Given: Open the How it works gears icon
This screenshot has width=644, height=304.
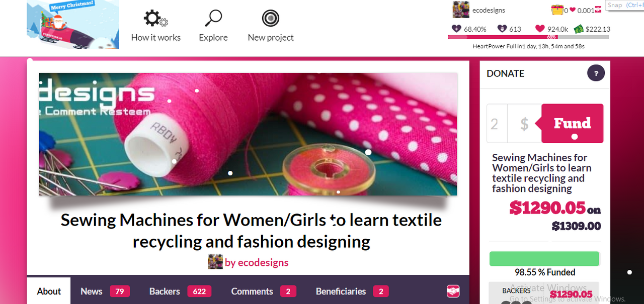Looking at the screenshot, I should click(155, 19).
